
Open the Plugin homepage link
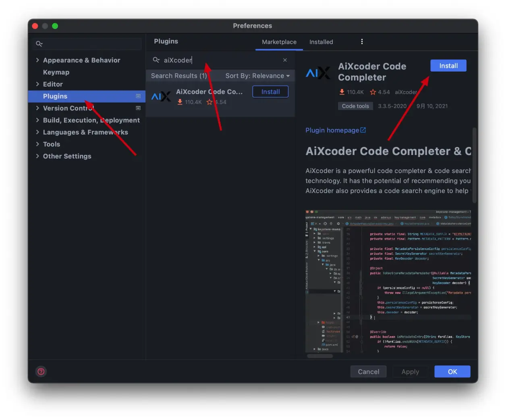click(332, 130)
